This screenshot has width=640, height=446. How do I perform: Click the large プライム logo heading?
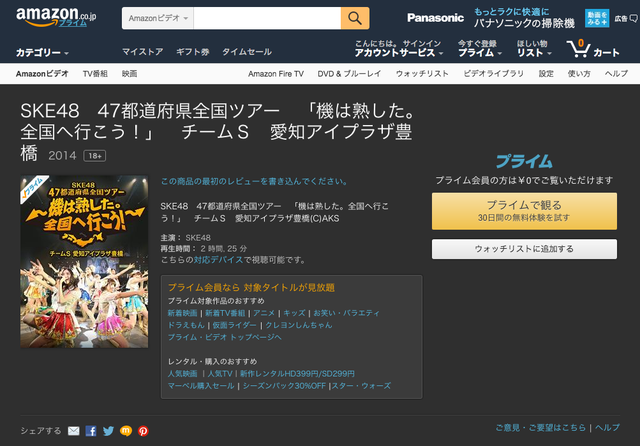pyautogui.click(x=524, y=162)
